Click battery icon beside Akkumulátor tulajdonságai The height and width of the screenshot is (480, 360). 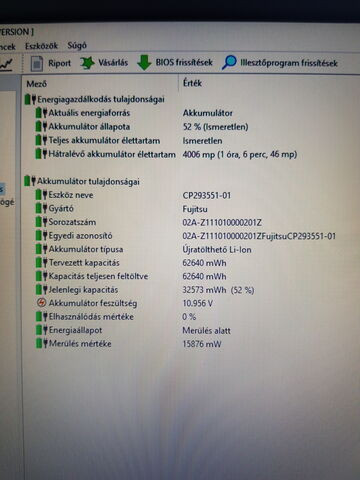(x=30, y=181)
